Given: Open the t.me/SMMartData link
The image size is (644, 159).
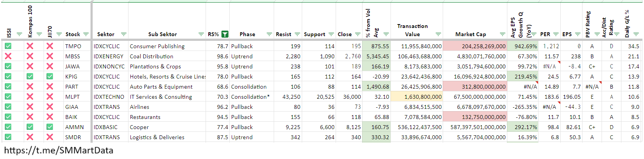Looking at the screenshot, I should point(59,150).
